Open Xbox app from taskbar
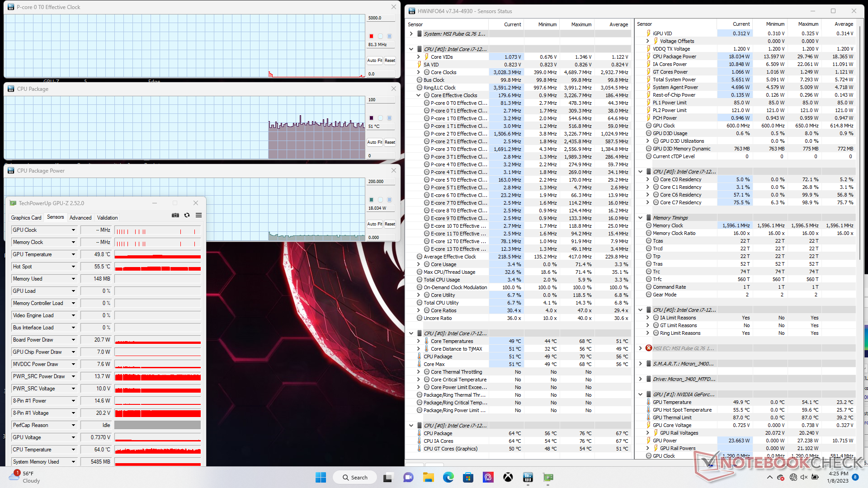 point(508,477)
